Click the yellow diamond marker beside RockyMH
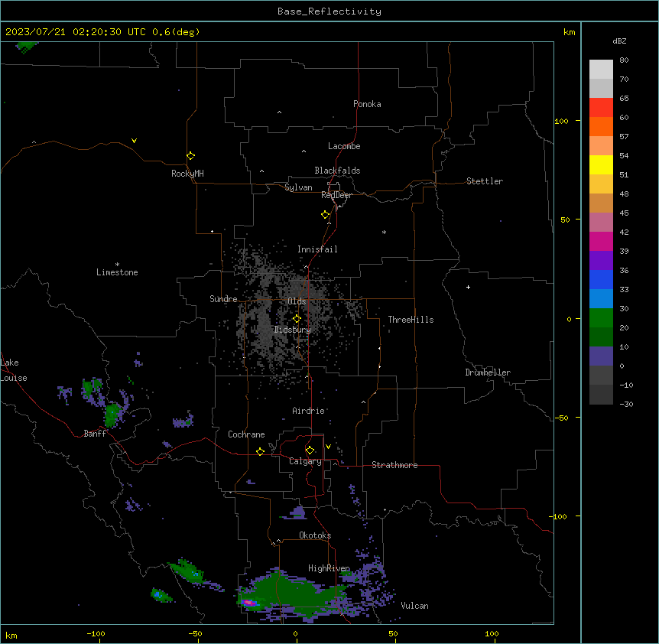659x644 pixels. pos(190,156)
